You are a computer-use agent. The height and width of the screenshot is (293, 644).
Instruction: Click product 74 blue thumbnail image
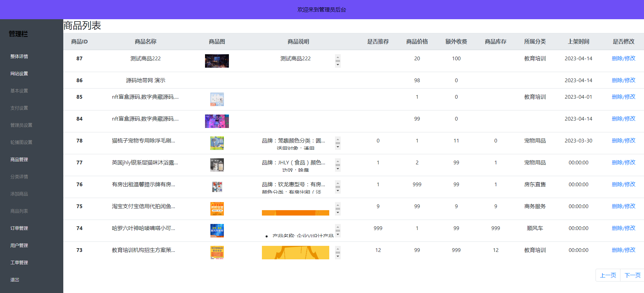(217, 231)
